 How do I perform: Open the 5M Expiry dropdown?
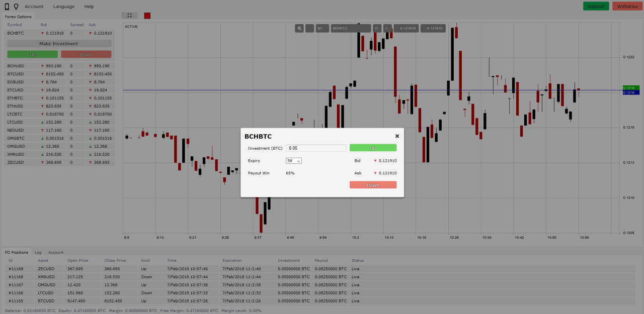point(293,160)
